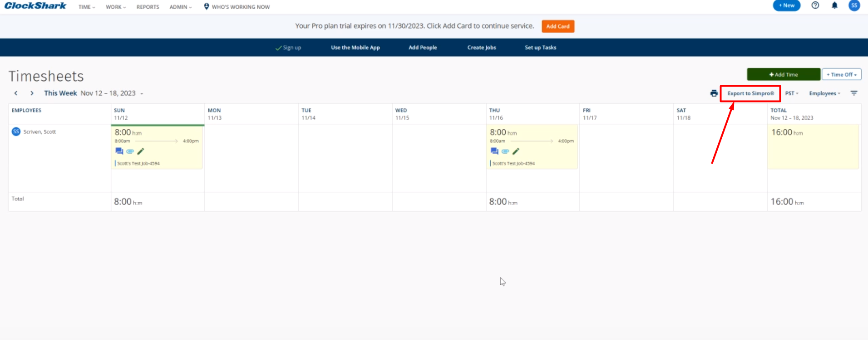Click the printer icon
Screen dimensions: 868x340
tap(714, 93)
